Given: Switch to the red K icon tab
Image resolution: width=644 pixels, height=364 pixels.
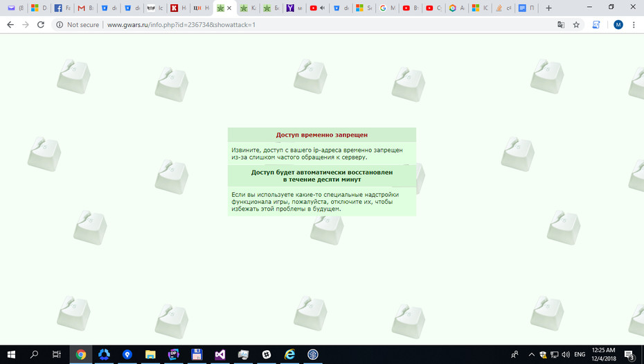Looking at the screenshot, I should tap(178, 8).
